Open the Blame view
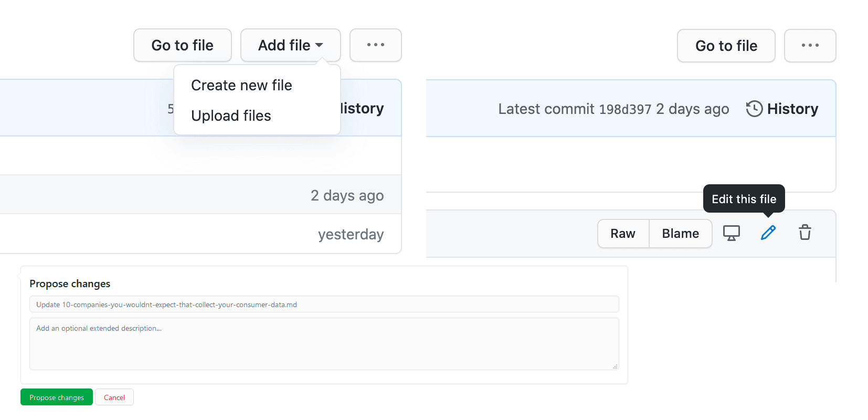The image size is (868, 420). tap(680, 234)
